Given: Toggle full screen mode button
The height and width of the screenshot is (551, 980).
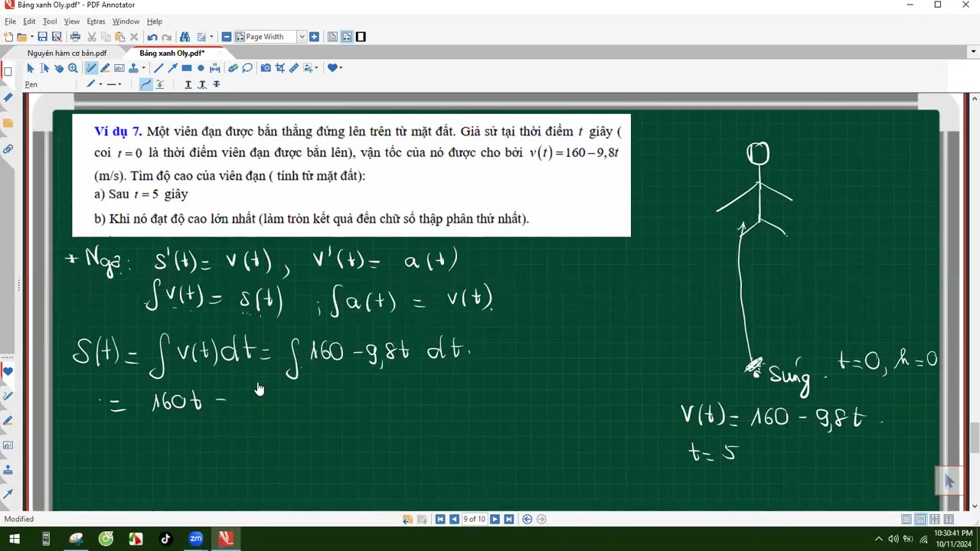Looking at the screenshot, I should click(361, 37).
